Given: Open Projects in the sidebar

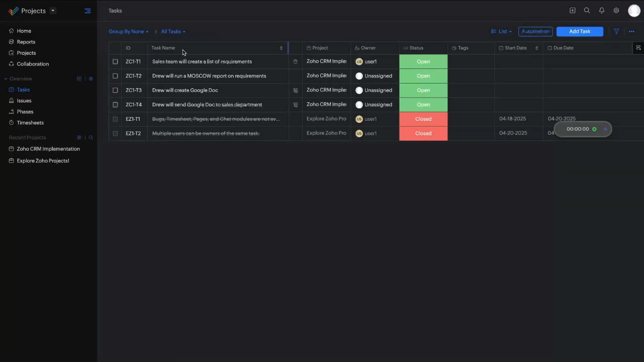Looking at the screenshot, I should (x=26, y=53).
